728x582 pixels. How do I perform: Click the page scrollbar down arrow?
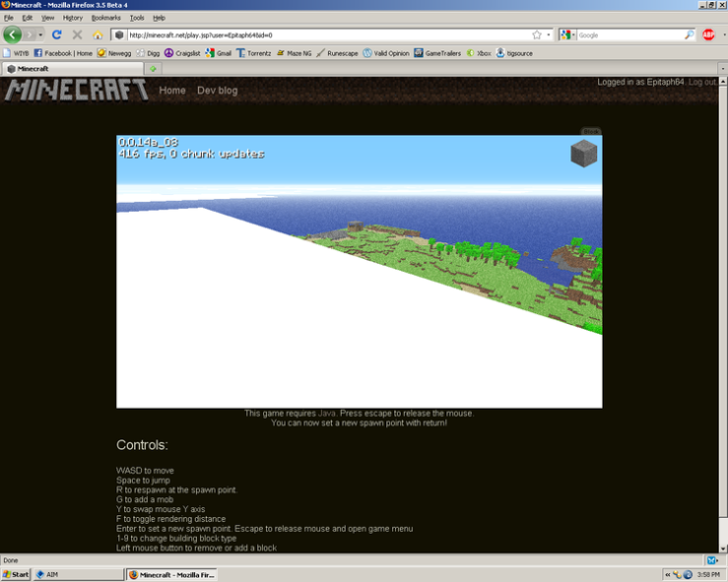point(723,549)
